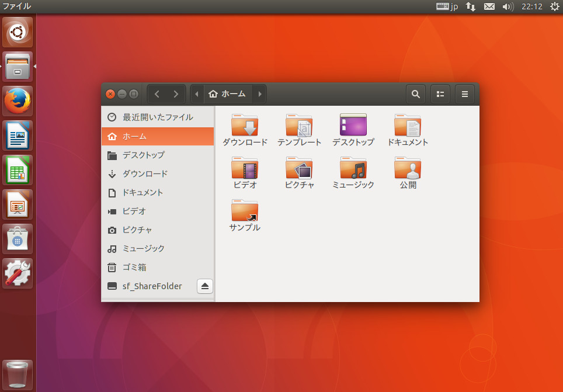
Task: Open the 公開 folder
Action: [x=408, y=168]
